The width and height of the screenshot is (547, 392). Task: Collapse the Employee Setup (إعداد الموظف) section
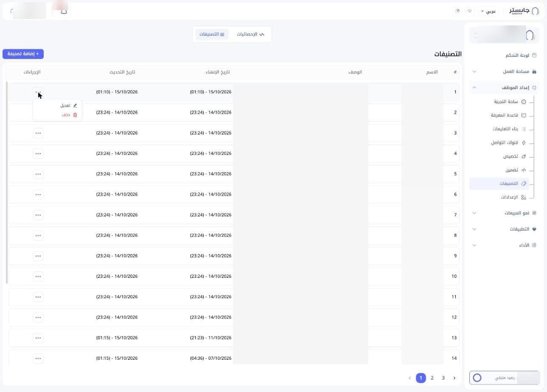[x=504, y=87]
